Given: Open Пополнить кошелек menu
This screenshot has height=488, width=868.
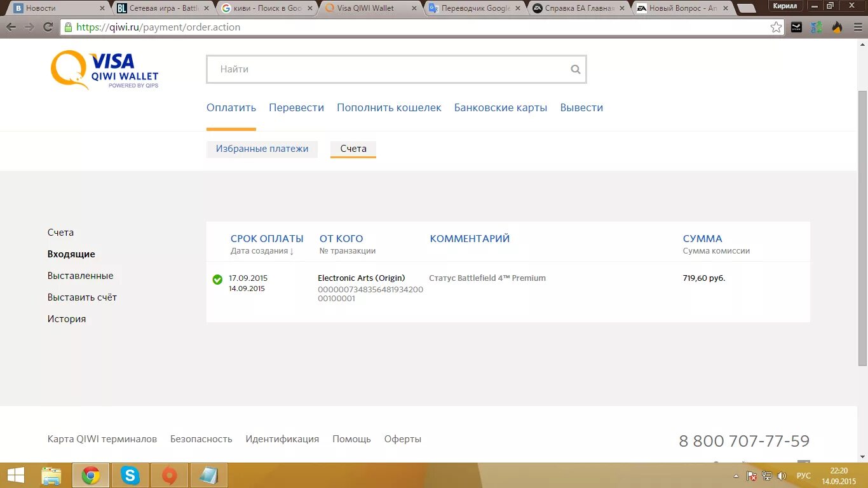Looking at the screenshot, I should 389,108.
